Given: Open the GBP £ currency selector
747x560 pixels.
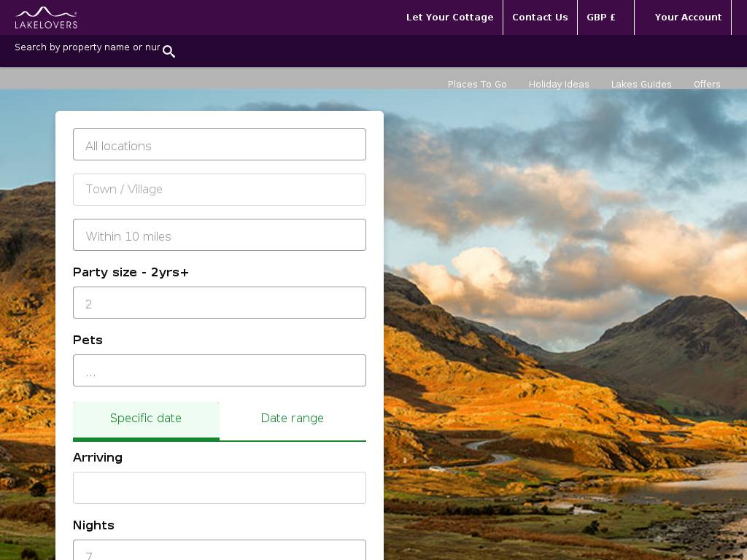Looking at the screenshot, I should pyautogui.click(x=601, y=17).
